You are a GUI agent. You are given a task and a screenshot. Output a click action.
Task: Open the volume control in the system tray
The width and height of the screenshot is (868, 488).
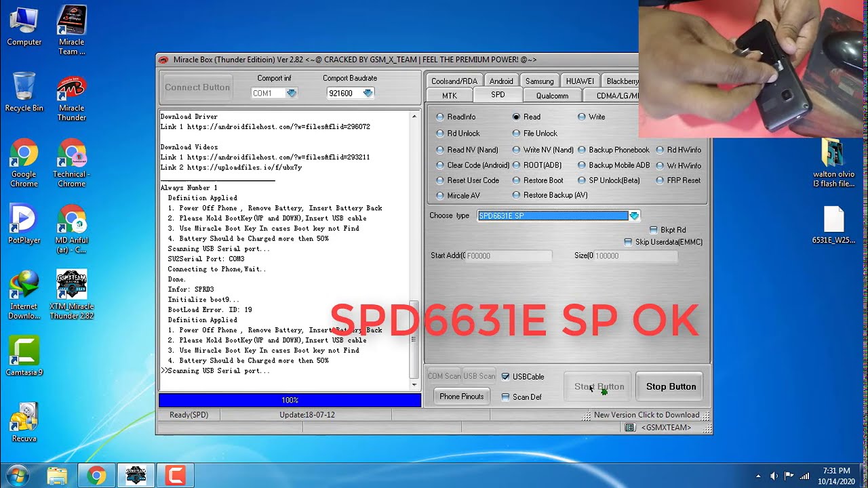[x=774, y=476]
